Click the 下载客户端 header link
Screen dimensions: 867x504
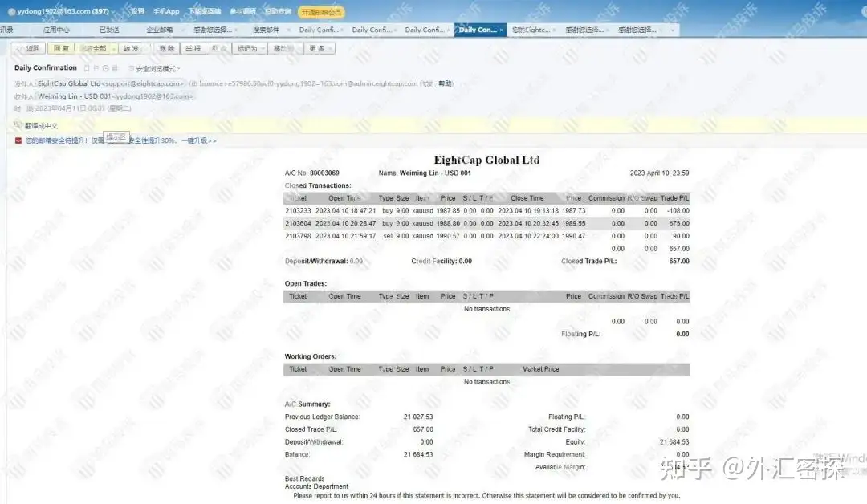pyautogui.click(x=205, y=11)
